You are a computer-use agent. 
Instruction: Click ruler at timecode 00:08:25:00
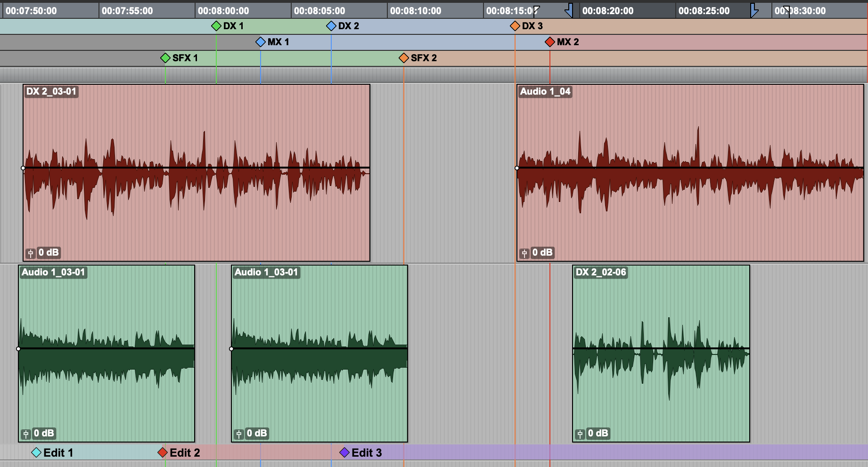coord(704,11)
